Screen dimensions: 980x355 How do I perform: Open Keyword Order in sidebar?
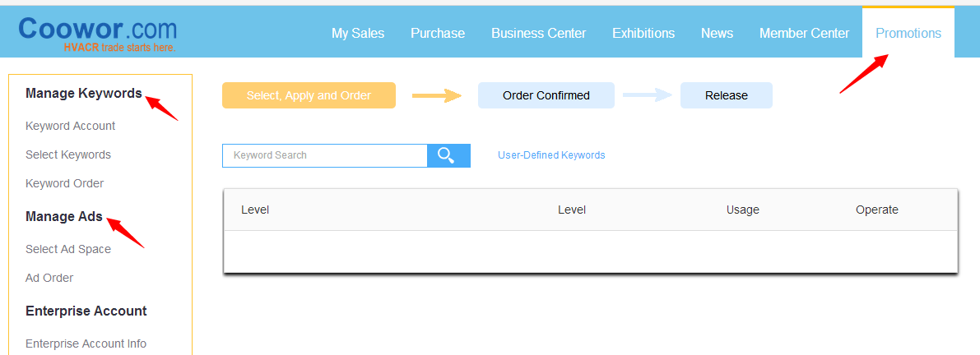click(x=65, y=183)
